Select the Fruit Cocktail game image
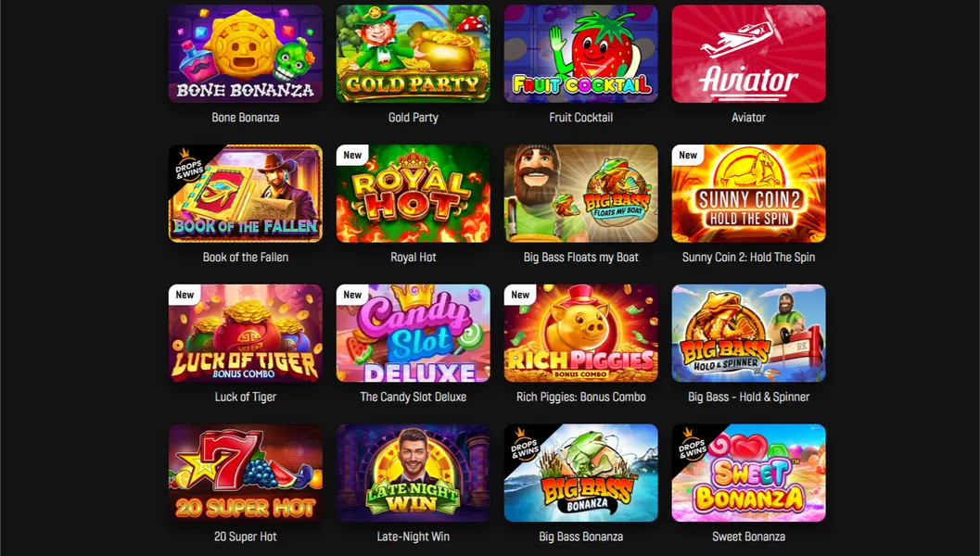 580,54
